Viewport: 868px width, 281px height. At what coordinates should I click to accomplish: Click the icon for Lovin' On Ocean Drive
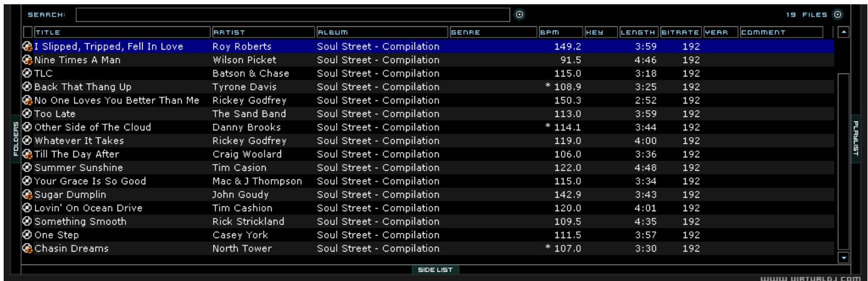pos(27,208)
